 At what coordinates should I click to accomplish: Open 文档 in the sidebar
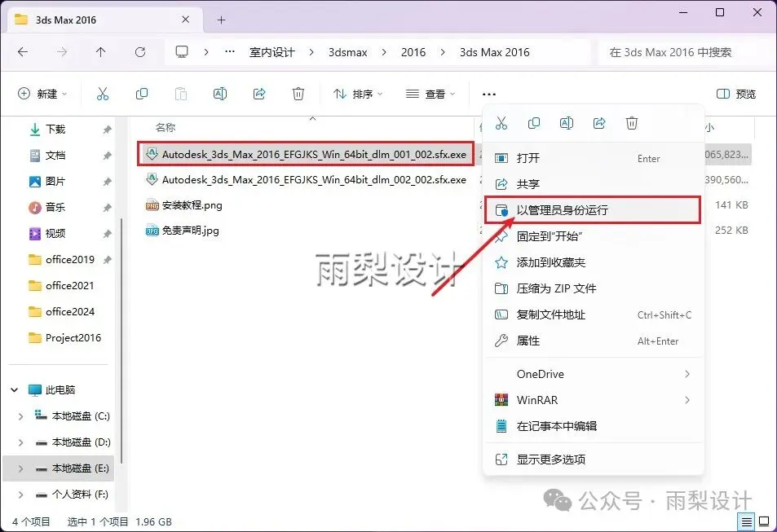point(55,156)
